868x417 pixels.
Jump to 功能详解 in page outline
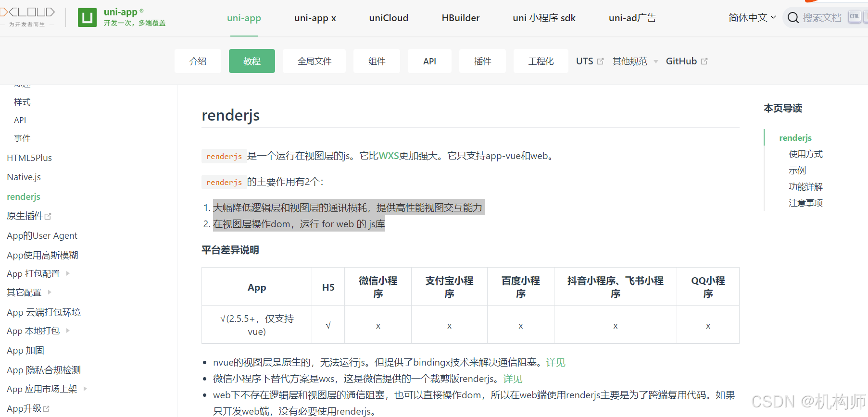[x=805, y=187]
